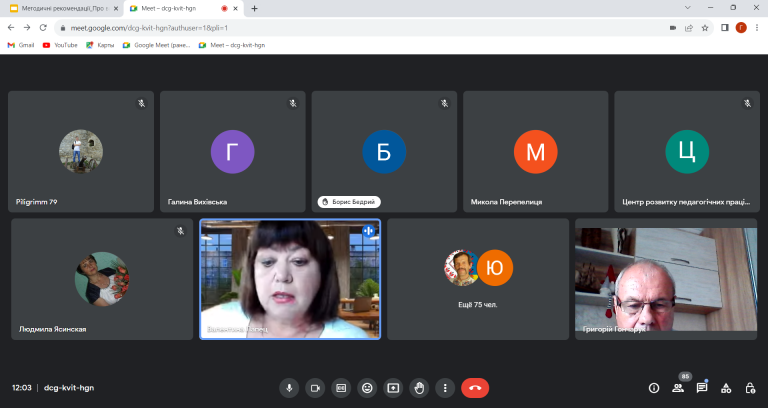Open more options three-dot menu in call bar
Image resolution: width=768 pixels, height=408 pixels.
point(445,388)
